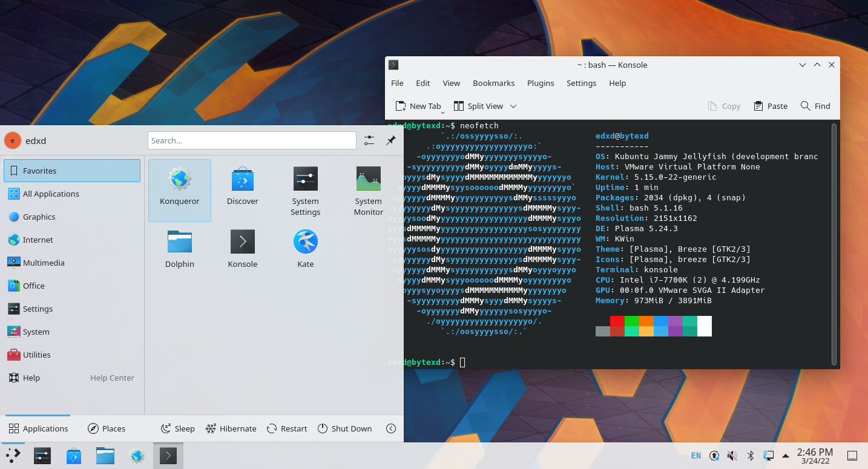Click the Konsole window keep-above chevron button
The width and height of the screenshot is (868, 469).
tap(817, 65)
